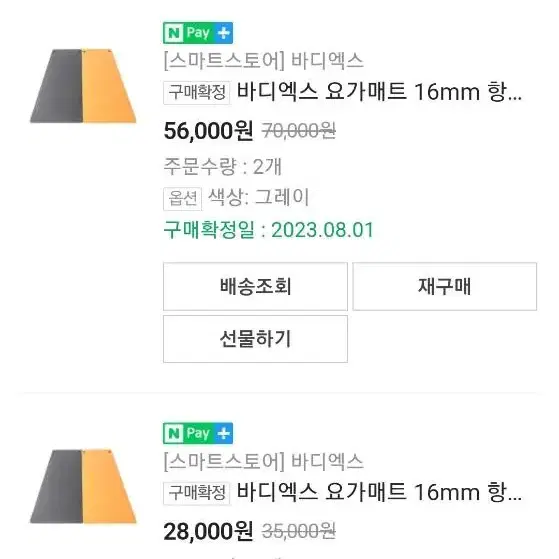The image size is (559, 559).
Task: Open the second yoga mat product thumbnail
Action: coord(83,486)
